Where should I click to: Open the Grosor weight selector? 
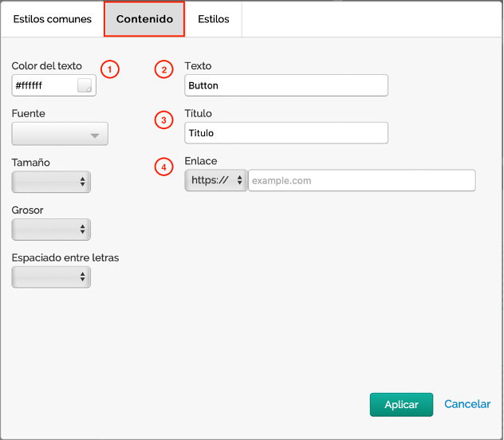(51, 230)
